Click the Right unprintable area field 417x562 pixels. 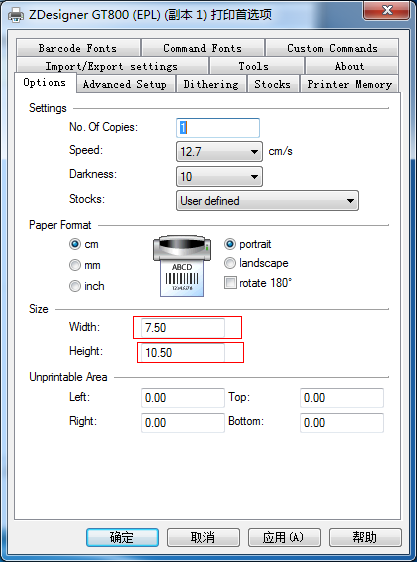click(183, 423)
